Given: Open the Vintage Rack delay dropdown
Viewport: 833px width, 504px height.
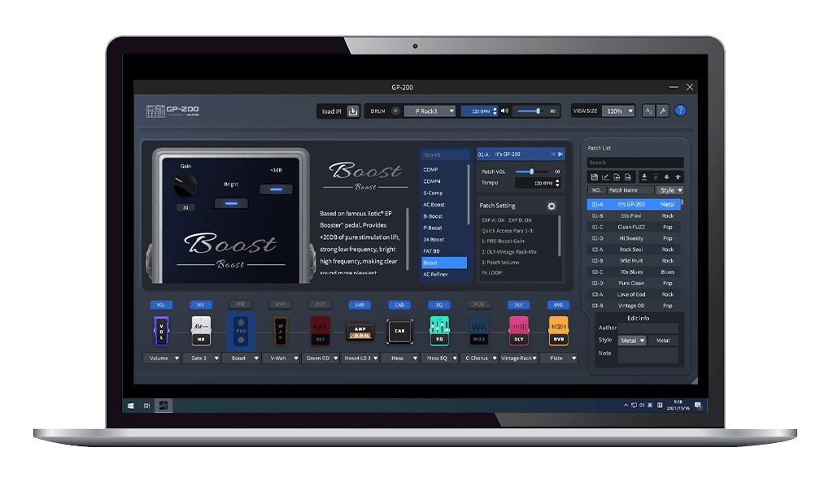Looking at the screenshot, I should pyautogui.click(x=519, y=358).
